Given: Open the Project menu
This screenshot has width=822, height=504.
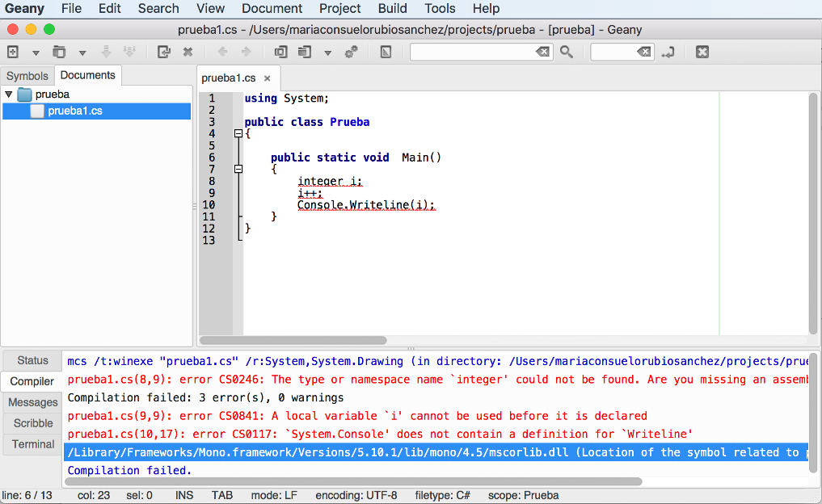Looking at the screenshot, I should pyautogui.click(x=339, y=8).
